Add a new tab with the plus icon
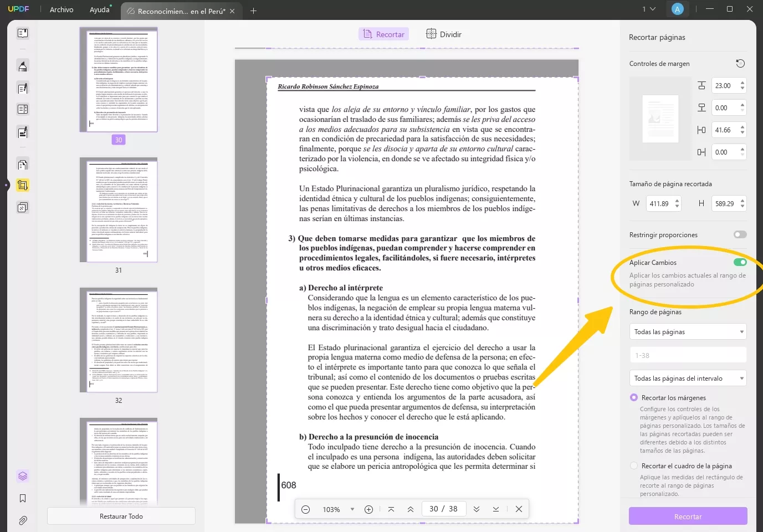 coord(253,11)
